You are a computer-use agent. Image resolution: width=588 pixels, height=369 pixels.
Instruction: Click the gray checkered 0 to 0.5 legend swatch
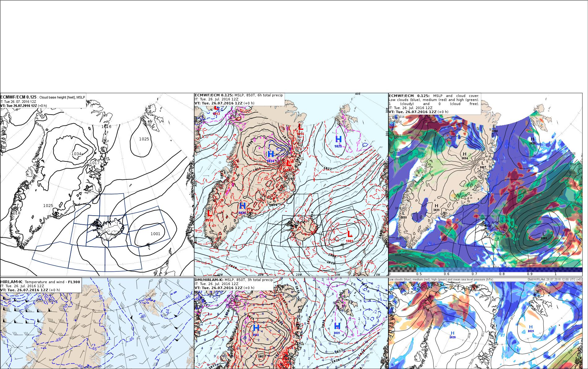[x=402, y=270]
